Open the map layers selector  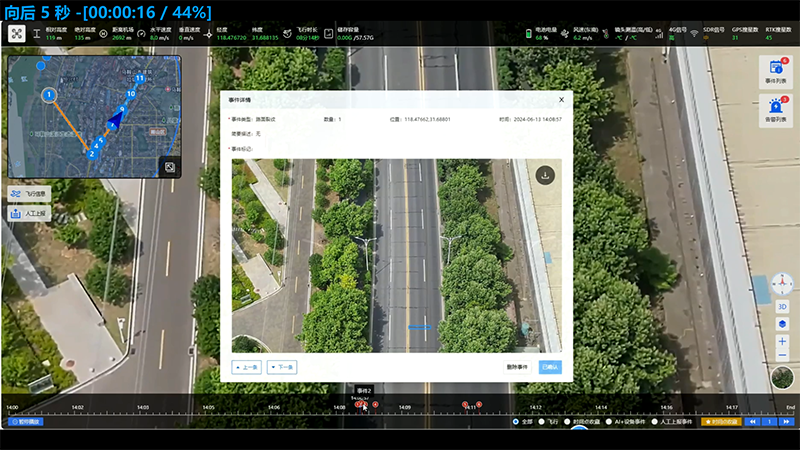[782, 324]
